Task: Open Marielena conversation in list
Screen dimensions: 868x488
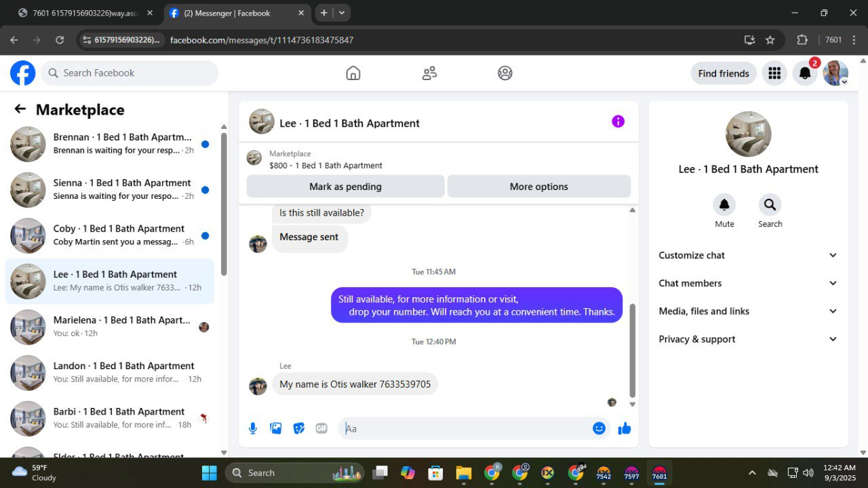Action: point(110,326)
